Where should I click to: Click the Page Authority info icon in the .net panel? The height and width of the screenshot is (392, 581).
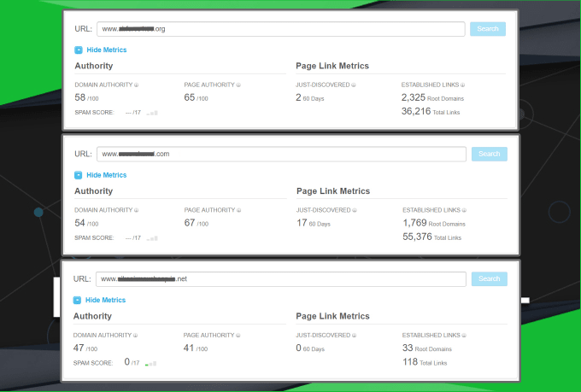238,336
